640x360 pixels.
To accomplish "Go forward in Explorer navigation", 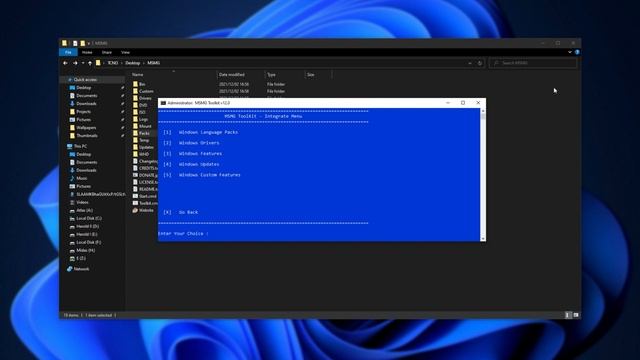I will [75, 63].
